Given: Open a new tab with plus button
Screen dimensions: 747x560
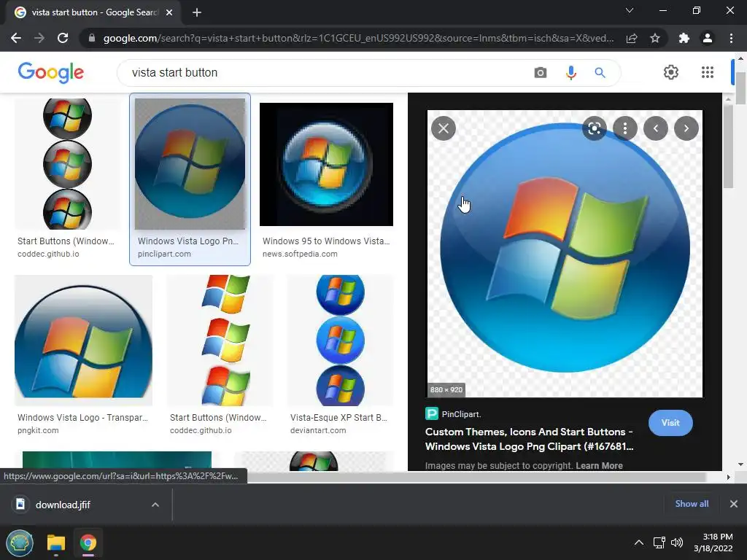Looking at the screenshot, I should tap(197, 13).
